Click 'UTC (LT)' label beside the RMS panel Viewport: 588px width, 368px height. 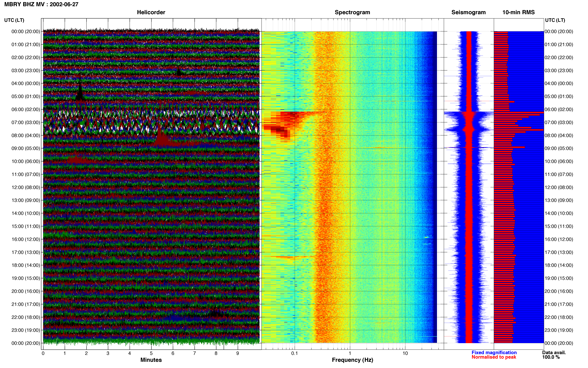coord(555,20)
